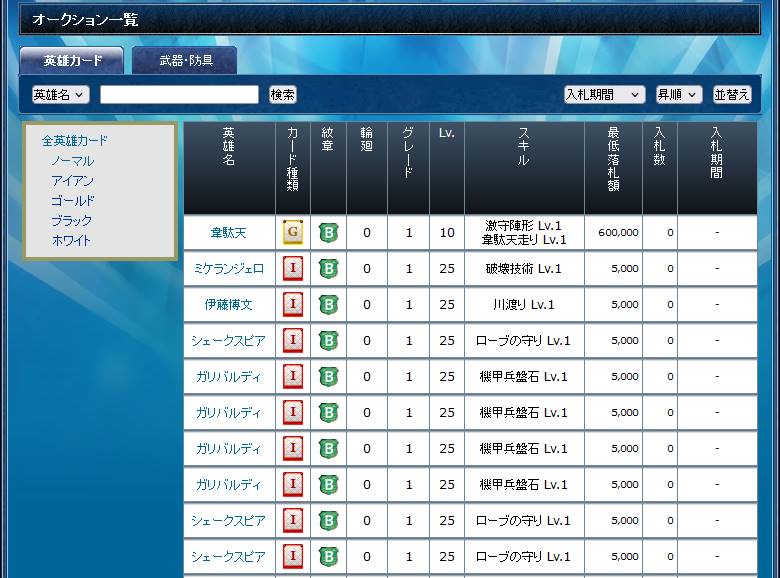Click the 並替え sort button
The image size is (780, 578).
point(732,95)
